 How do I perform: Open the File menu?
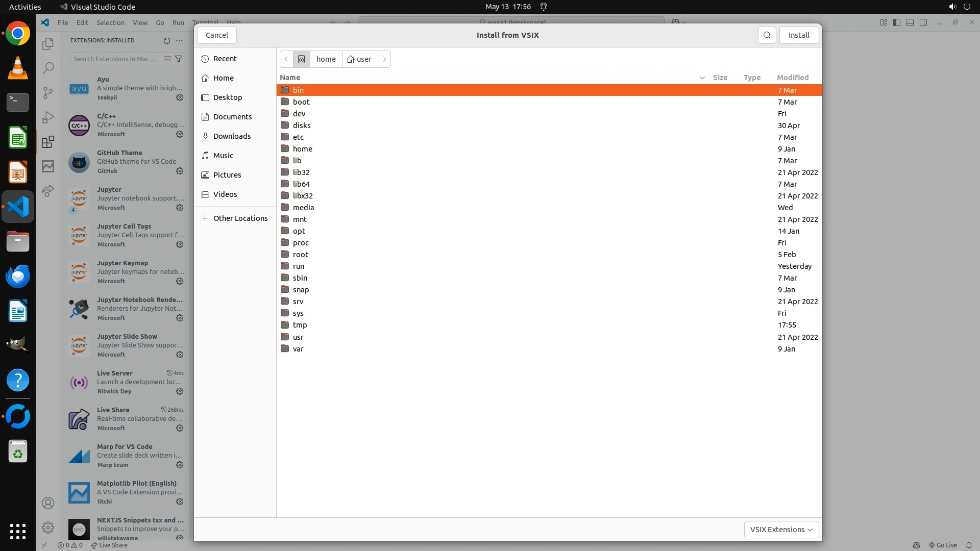[x=63, y=22]
